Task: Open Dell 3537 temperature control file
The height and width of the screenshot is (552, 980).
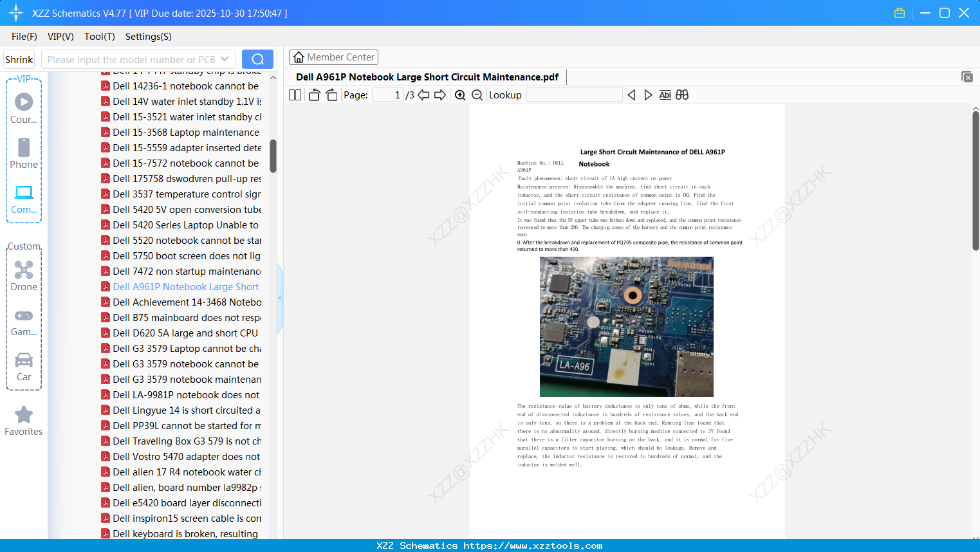Action: point(181,194)
